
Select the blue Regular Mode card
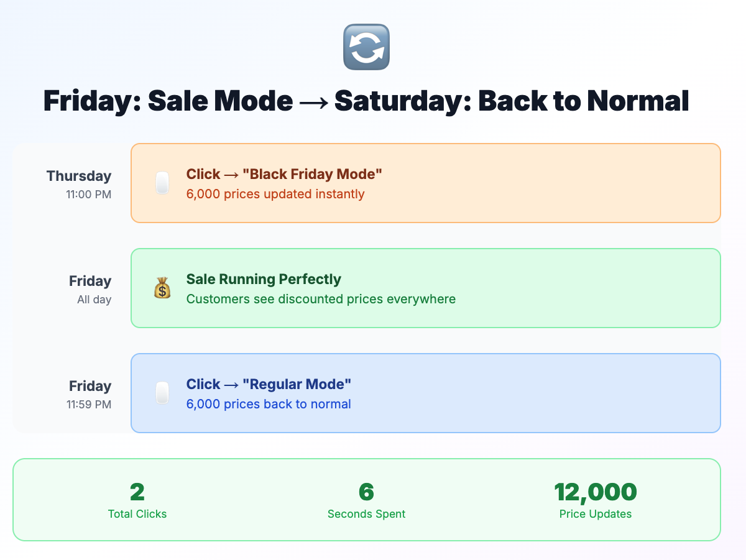426,393
